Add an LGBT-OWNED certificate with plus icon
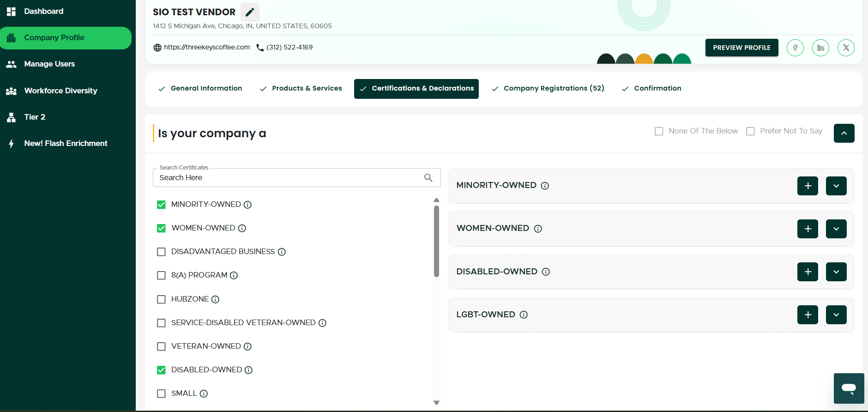This screenshot has height=412, width=868. (808, 315)
